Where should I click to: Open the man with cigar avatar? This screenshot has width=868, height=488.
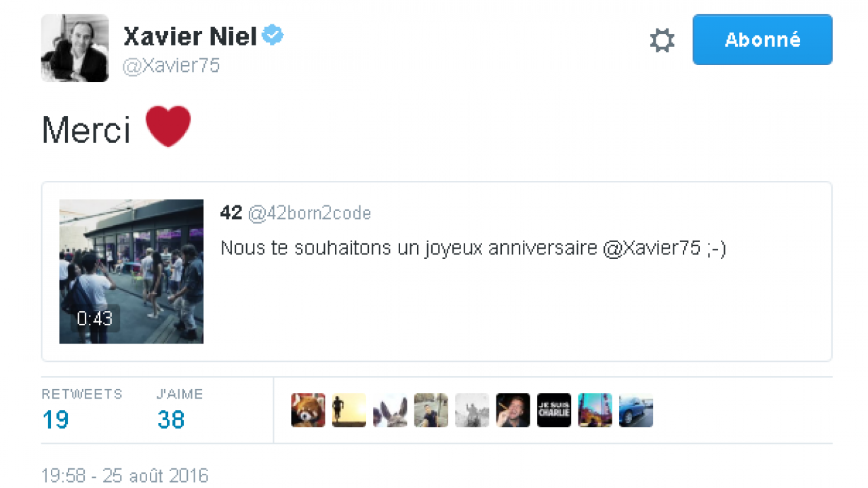[x=513, y=410]
